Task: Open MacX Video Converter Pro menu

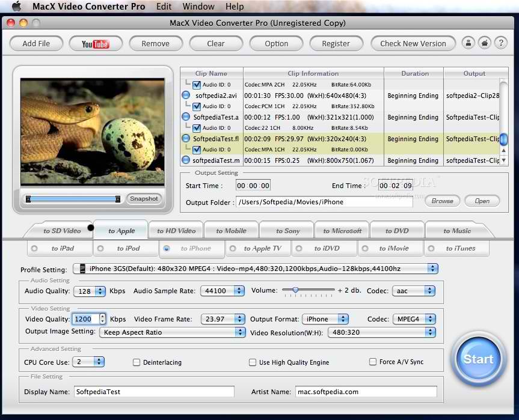Action: (x=89, y=6)
